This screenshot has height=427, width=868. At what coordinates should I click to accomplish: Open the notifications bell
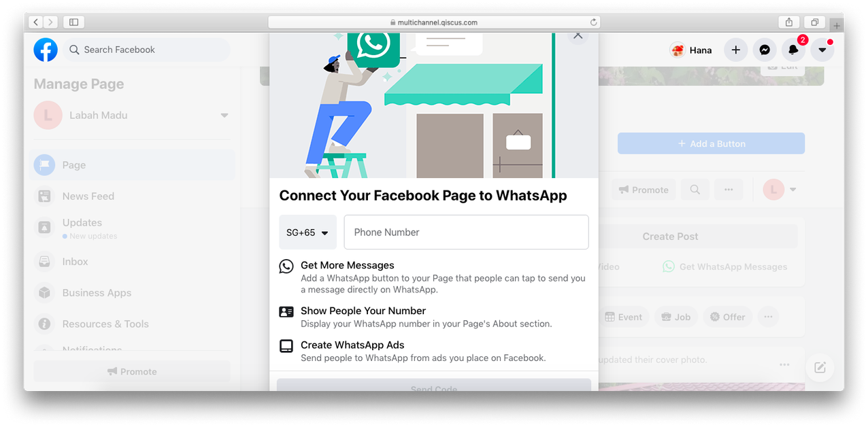click(x=793, y=50)
